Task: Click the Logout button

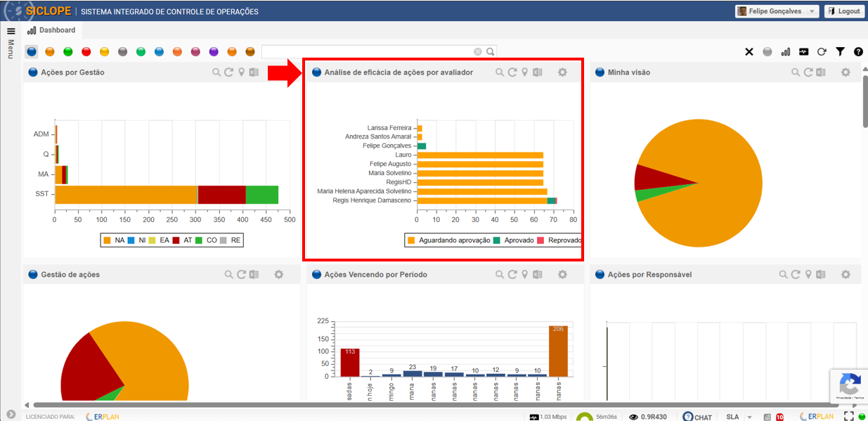Action: pos(844,11)
